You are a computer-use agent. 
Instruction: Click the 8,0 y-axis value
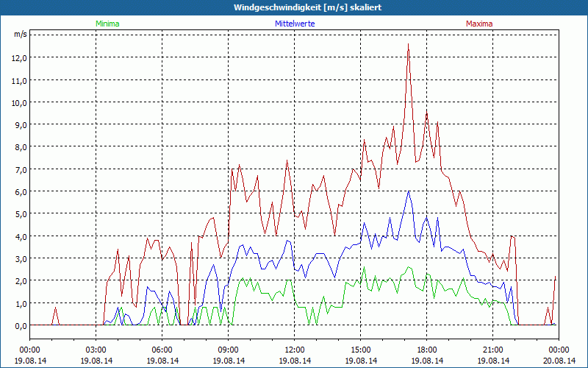click(x=21, y=146)
